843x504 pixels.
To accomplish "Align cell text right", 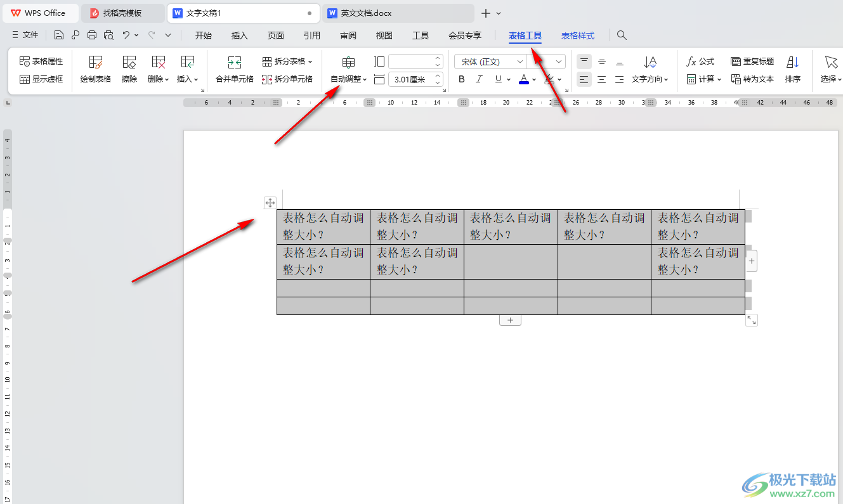I will point(620,79).
